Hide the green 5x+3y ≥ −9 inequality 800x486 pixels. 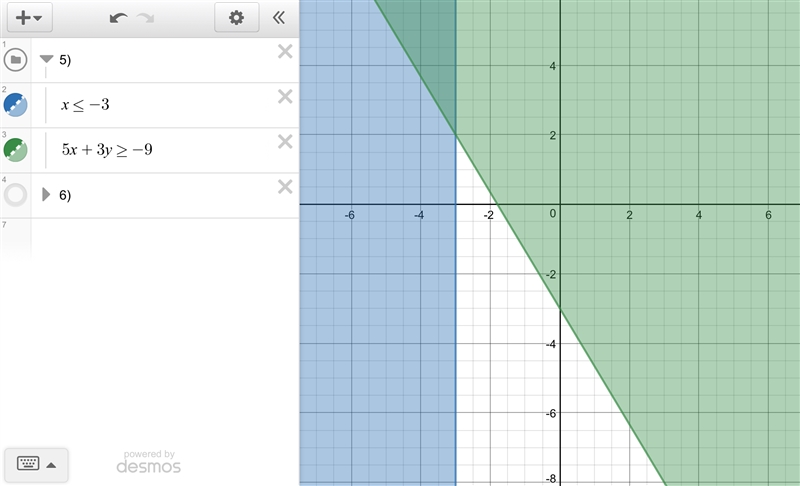tap(15, 149)
